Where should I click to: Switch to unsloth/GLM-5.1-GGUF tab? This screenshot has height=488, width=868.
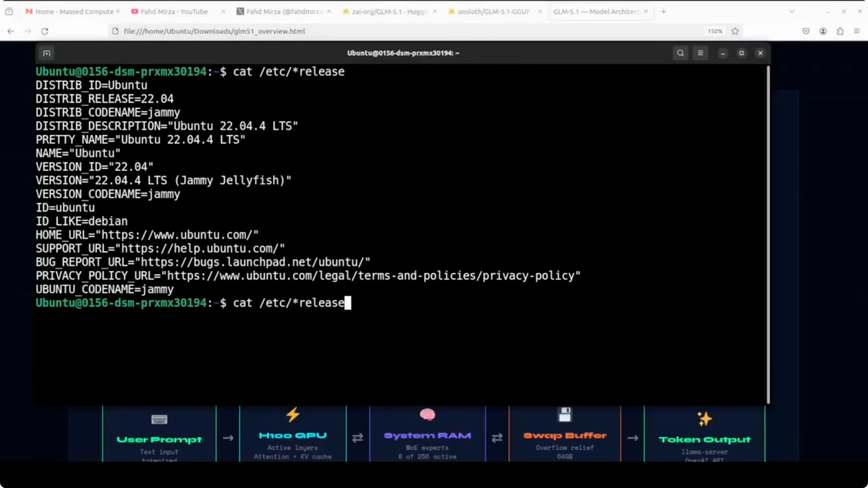click(493, 12)
